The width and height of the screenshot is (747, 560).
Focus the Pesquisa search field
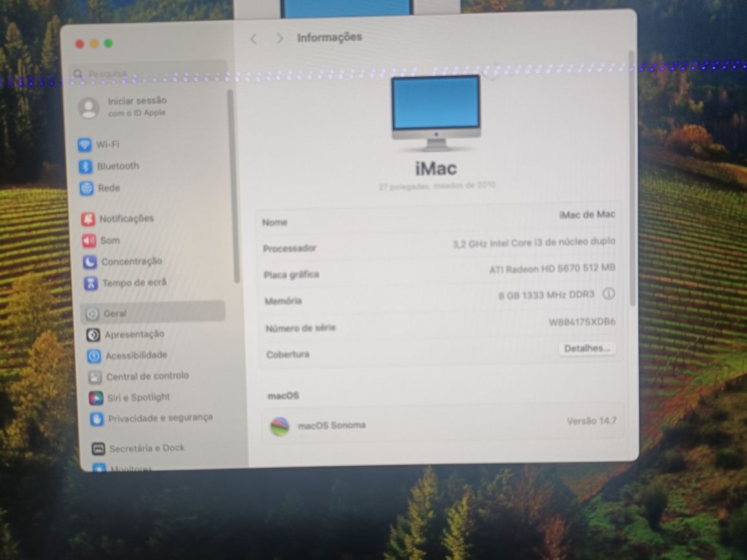point(149,74)
